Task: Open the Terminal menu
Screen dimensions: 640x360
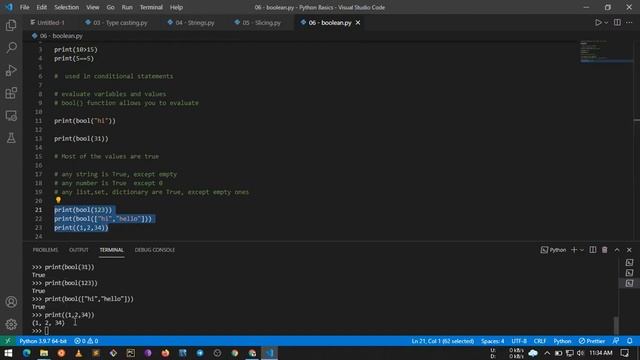Action: [x=151, y=7]
